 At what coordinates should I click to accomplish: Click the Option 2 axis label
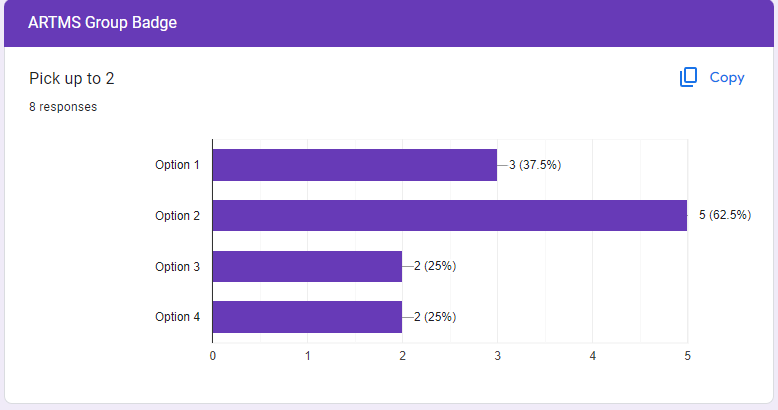coord(177,216)
